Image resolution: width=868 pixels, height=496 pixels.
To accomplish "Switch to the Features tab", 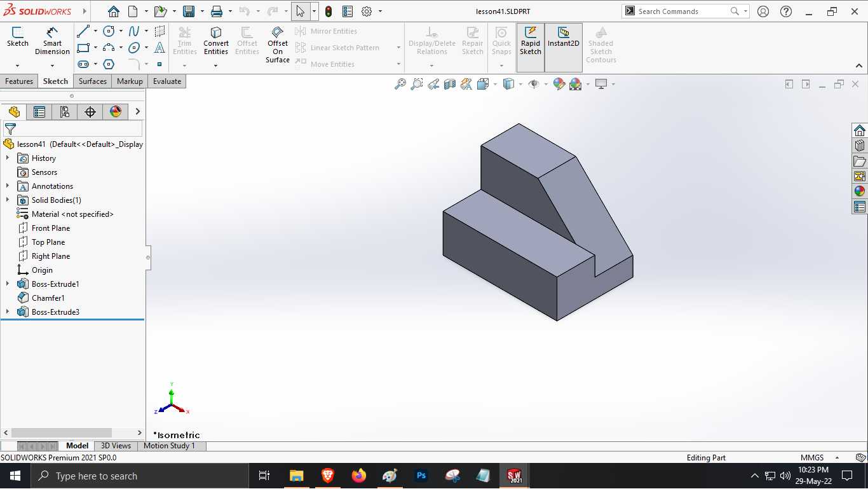I will tap(19, 81).
